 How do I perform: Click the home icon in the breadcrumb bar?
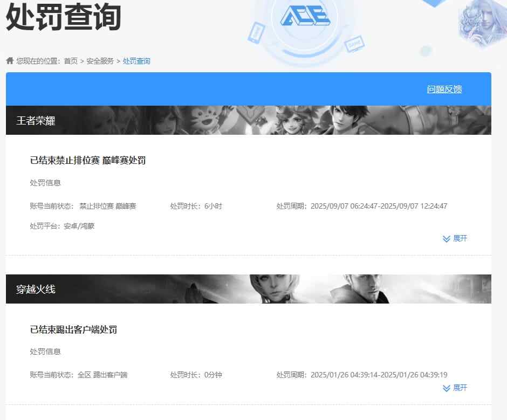[x=9, y=60]
